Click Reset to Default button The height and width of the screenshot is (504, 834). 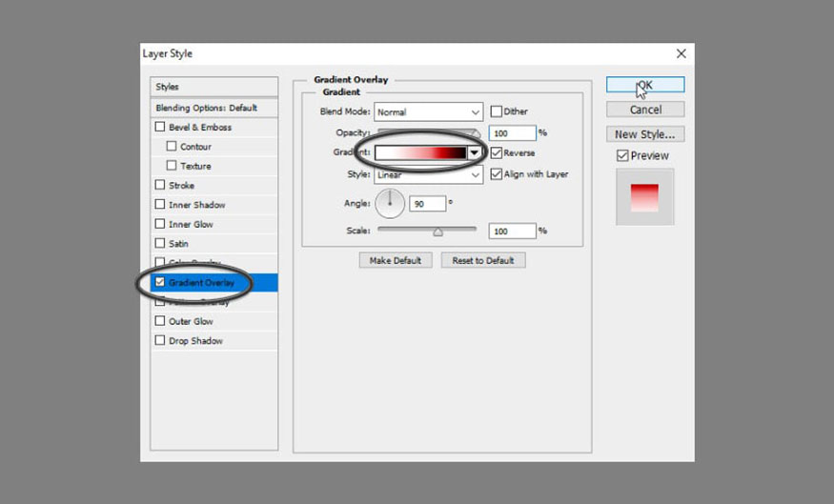point(483,260)
